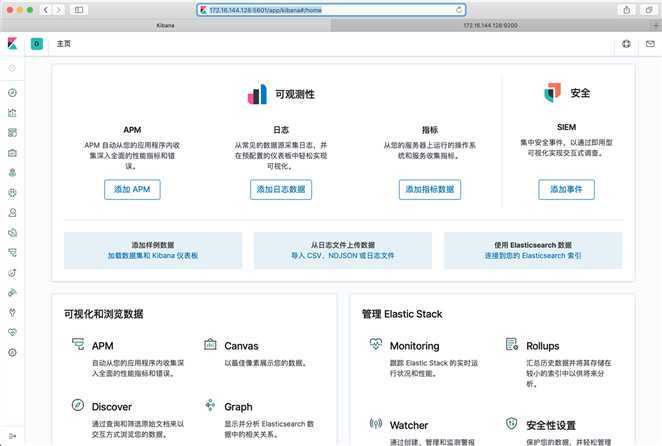Open SIEM from the sidebar icon
662x446 pixels.
point(12,292)
